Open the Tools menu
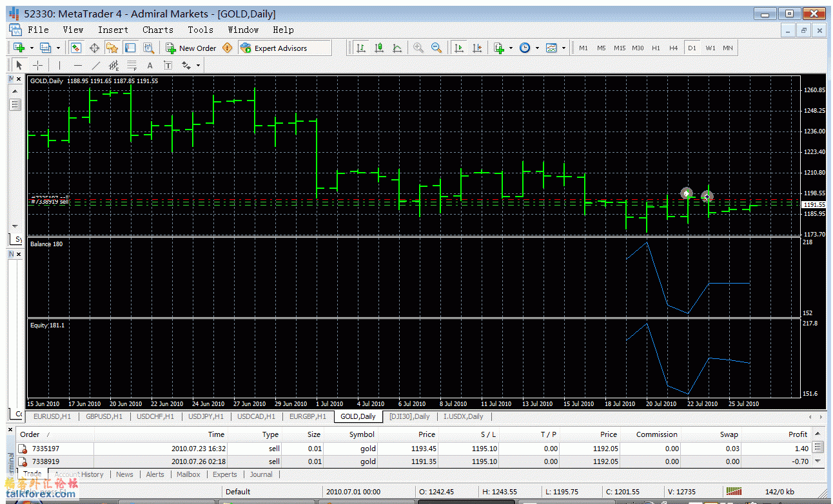Screen dimensions: 833x504 [201, 30]
